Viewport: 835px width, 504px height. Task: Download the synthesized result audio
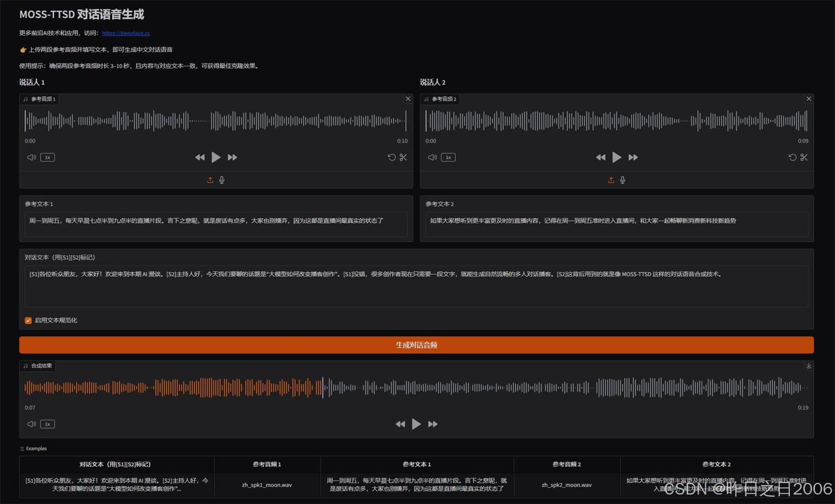pyautogui.click(x=809, y=365)
